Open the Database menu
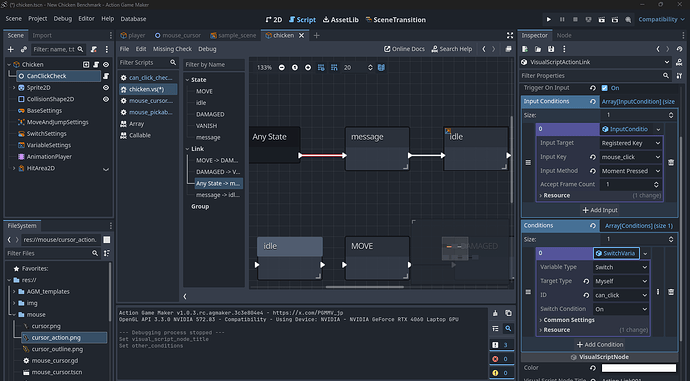The height and width of the screenshot is (381, 690). 133,19
